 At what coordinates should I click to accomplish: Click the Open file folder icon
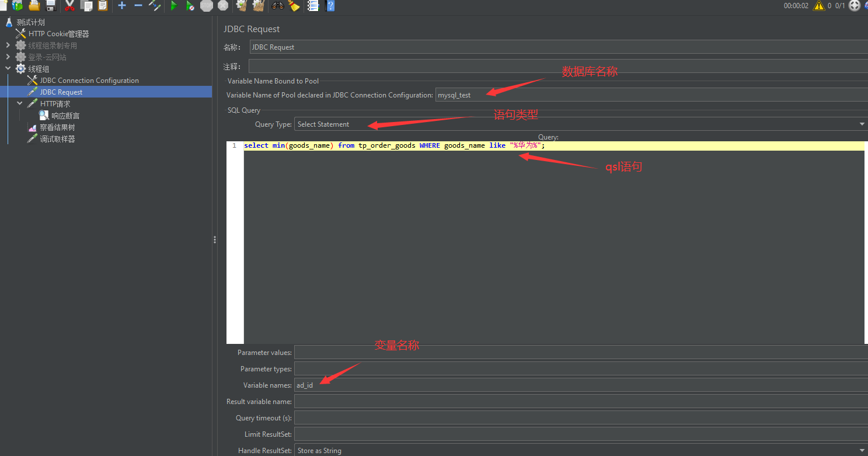click(x=34, y=5)
